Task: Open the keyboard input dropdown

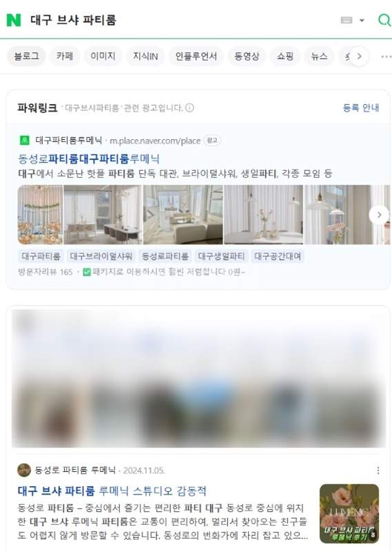Action: coord(352,20)
